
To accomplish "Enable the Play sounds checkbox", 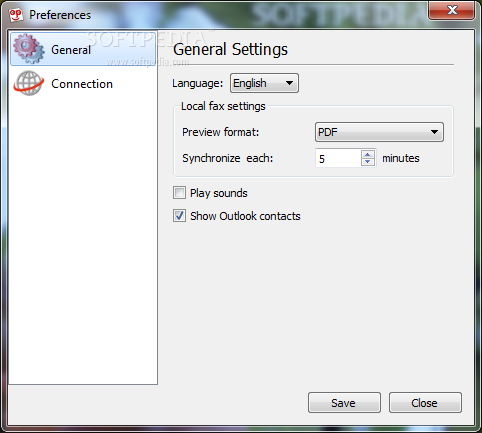I will pyautogui.click(x=179, y=193).
